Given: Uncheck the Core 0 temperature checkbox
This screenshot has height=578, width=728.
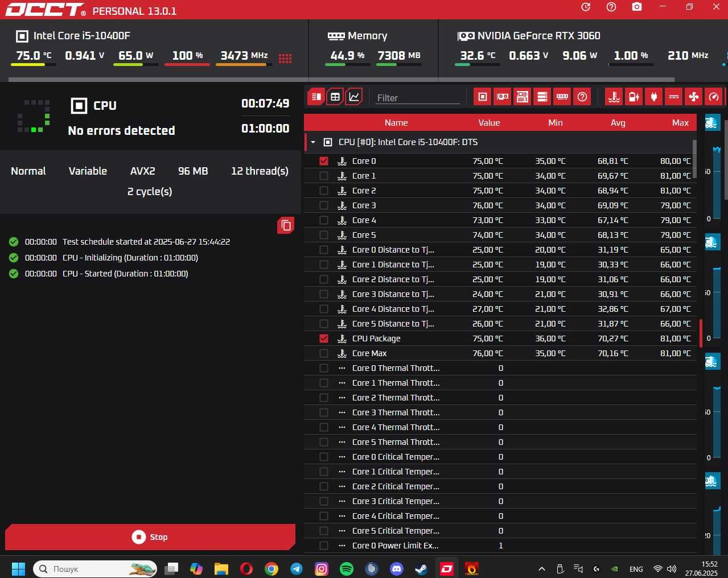Looking at the screenshot, I should pos(324,161).
